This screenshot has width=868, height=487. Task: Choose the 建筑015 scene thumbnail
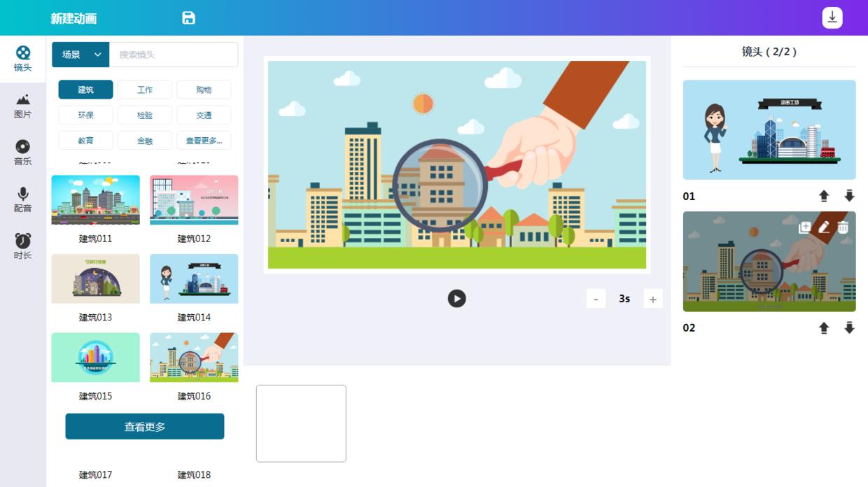(x=95, y=358)
